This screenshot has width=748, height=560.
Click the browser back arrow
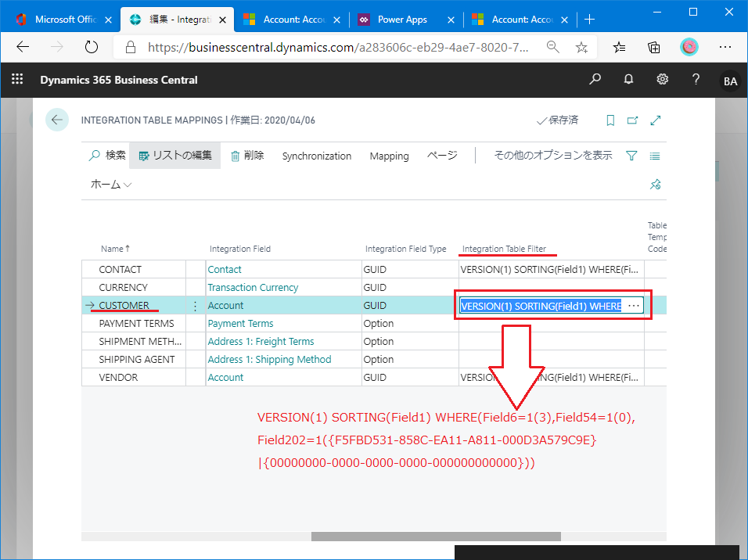tap(23, 47)
